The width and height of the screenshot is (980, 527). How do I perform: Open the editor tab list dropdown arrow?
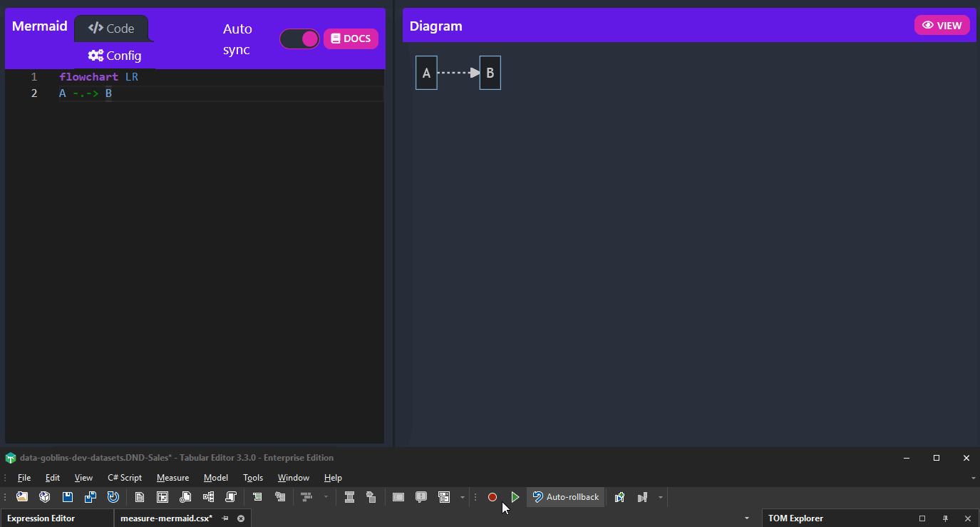click(x=746, y=518)
